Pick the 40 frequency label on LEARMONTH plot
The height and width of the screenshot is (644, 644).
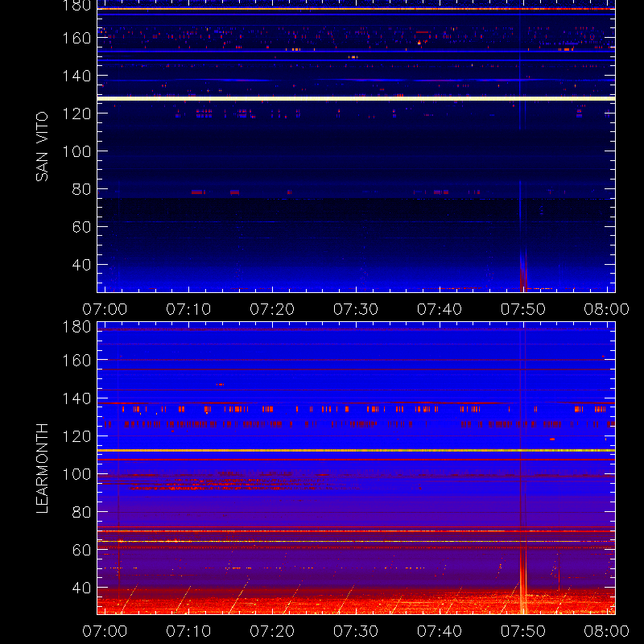[81, 588]
